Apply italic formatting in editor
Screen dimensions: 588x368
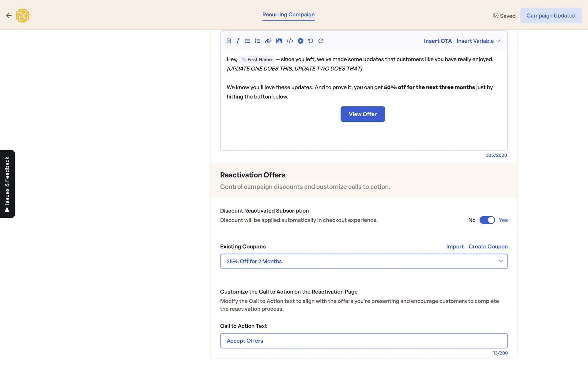tap(238, 41)
